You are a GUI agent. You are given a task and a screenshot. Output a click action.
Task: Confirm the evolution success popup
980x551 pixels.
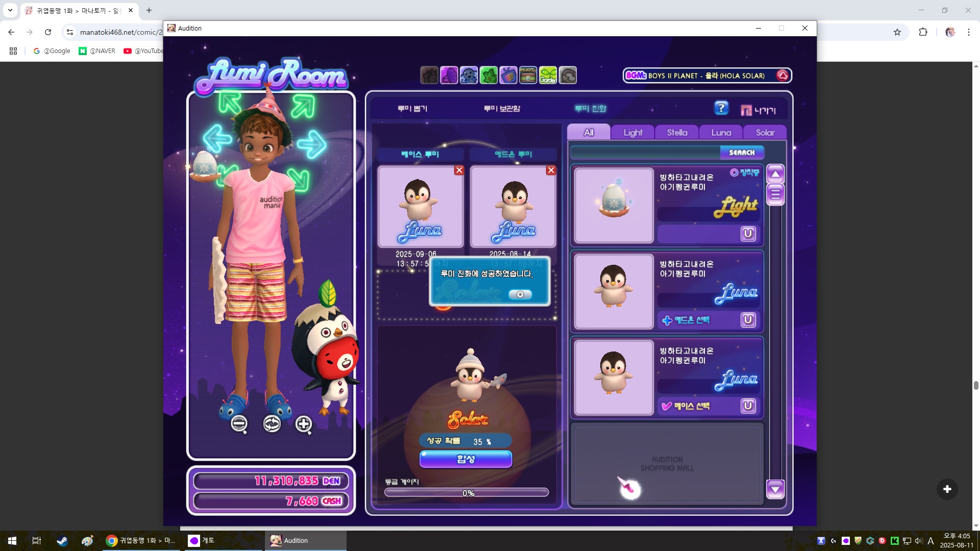[x=520, y=294]
